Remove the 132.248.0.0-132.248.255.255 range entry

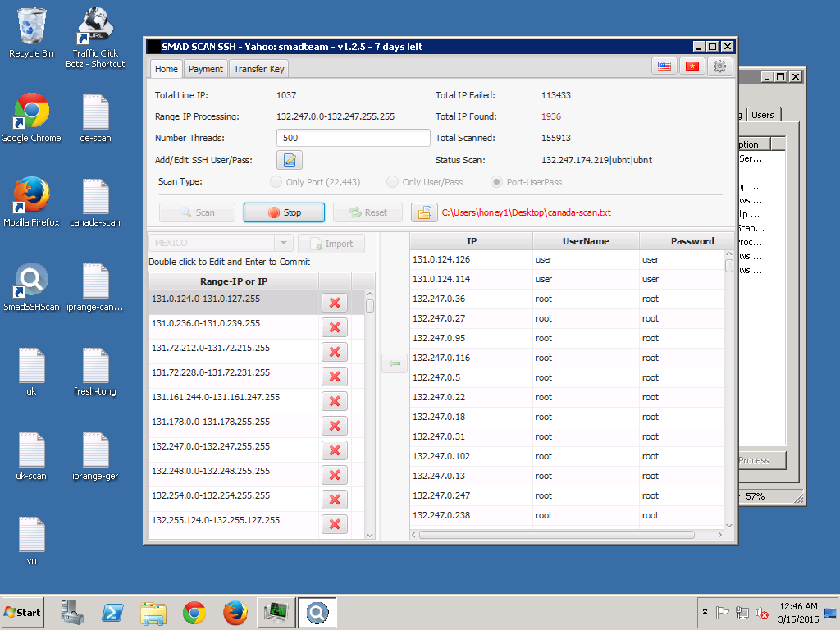click(335, 475)
